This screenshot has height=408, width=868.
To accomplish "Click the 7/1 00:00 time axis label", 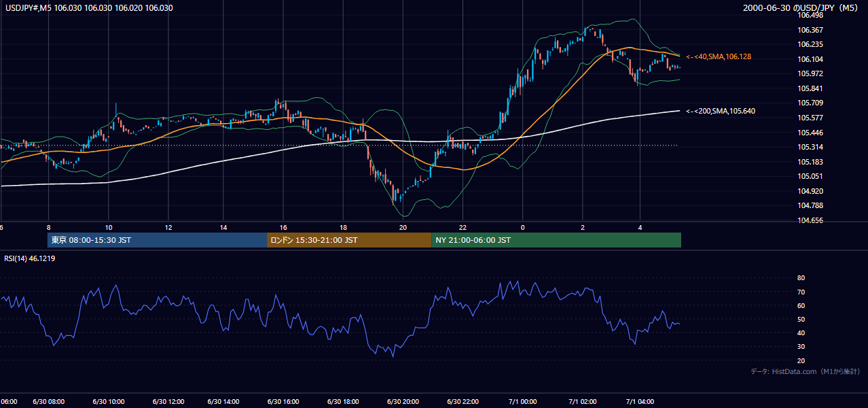I will coord(522,402).
